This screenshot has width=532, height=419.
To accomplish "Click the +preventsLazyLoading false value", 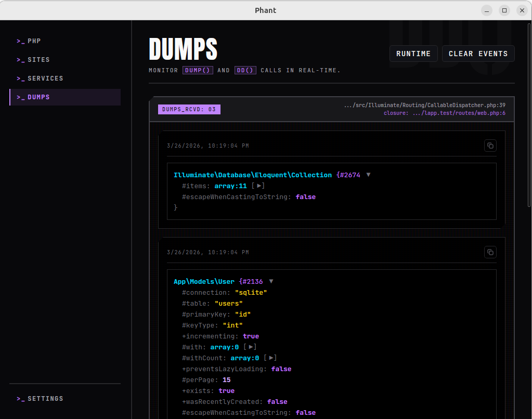I will tap(281, 369).
